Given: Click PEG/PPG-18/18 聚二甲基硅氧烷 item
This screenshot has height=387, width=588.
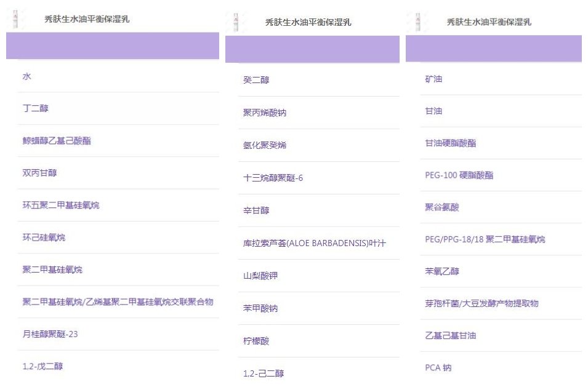Looking at the screenshot, I should tap(485, 239).
